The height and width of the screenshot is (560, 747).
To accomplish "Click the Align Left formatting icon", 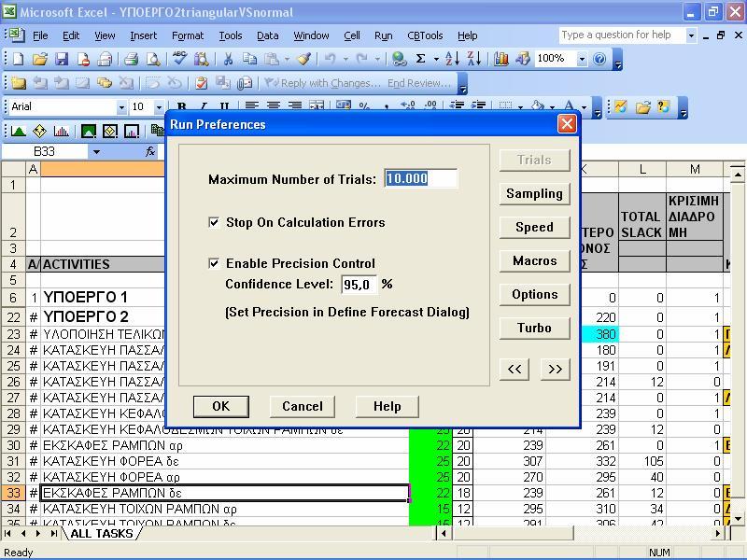I will (251, 105).
